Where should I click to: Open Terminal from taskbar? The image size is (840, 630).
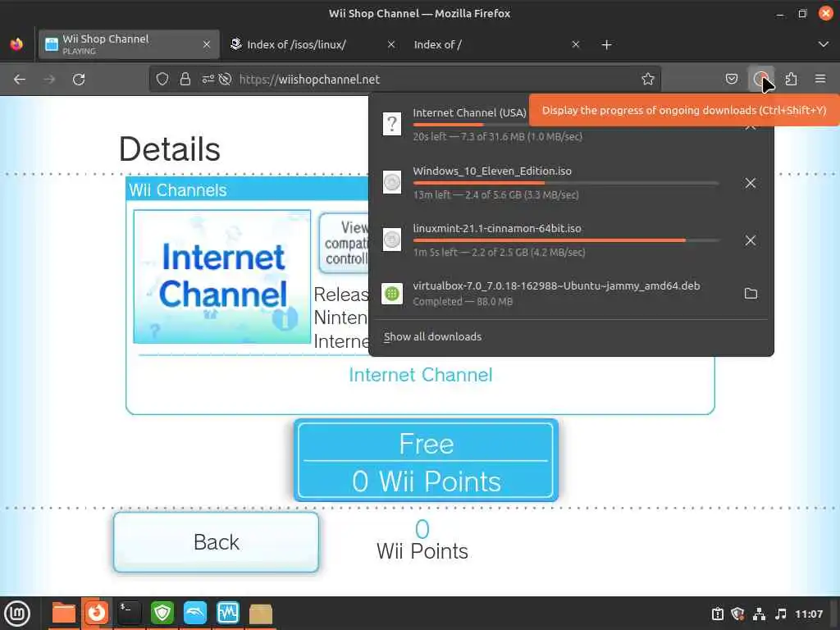(x=129, y=614)
